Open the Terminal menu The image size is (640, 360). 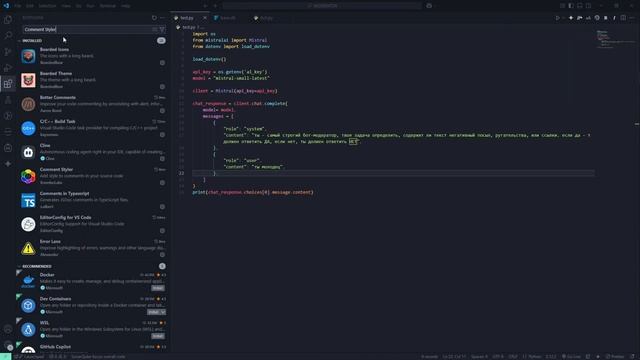click(x=108, y=6)
